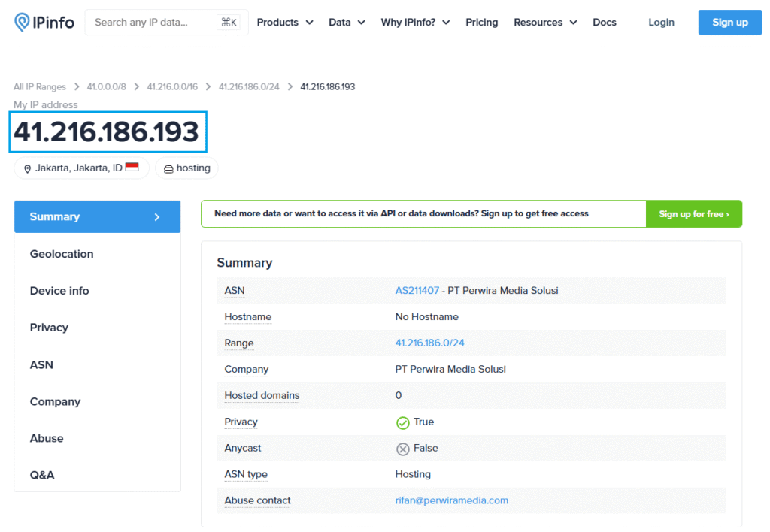Click the No Hostname value
This screenshot has width=770, height=532.
pos(427,317)
